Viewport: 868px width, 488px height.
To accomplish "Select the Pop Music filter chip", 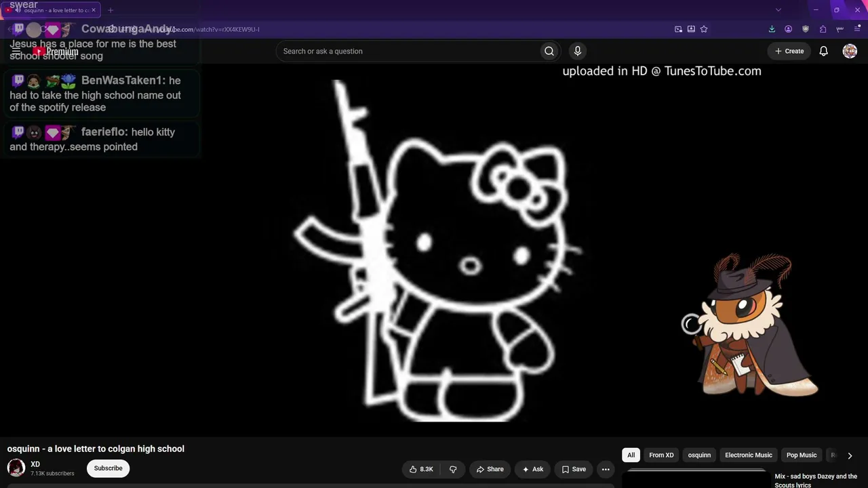I will pyautogui.click(x=802, y=455).
